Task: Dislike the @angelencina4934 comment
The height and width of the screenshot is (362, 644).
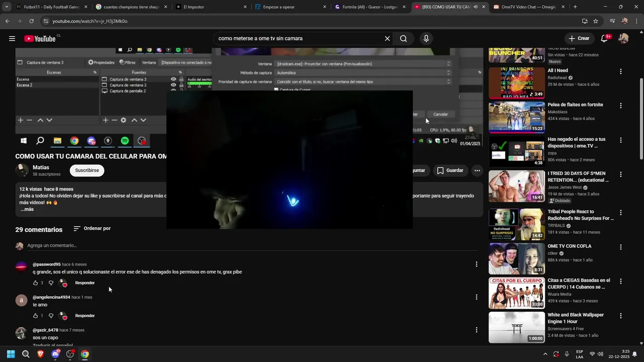Action: pyautogui.click(x=51, y=316)
